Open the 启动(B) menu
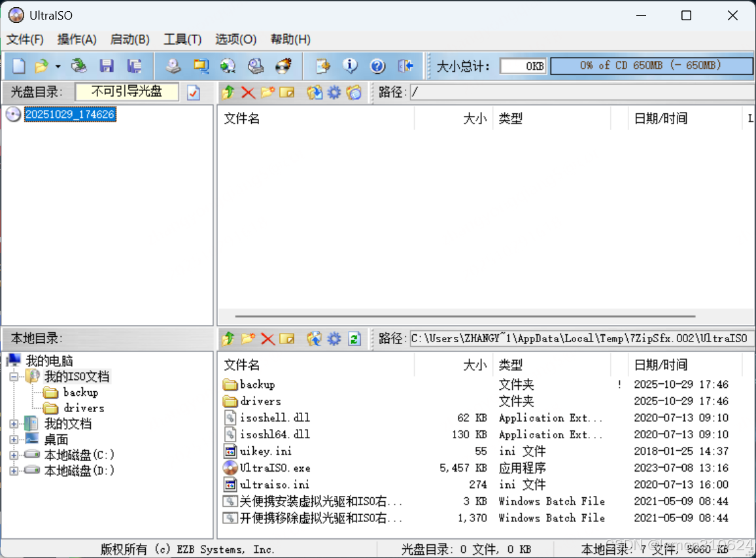This screenshot has width=756, height=558. click(129, 39)
